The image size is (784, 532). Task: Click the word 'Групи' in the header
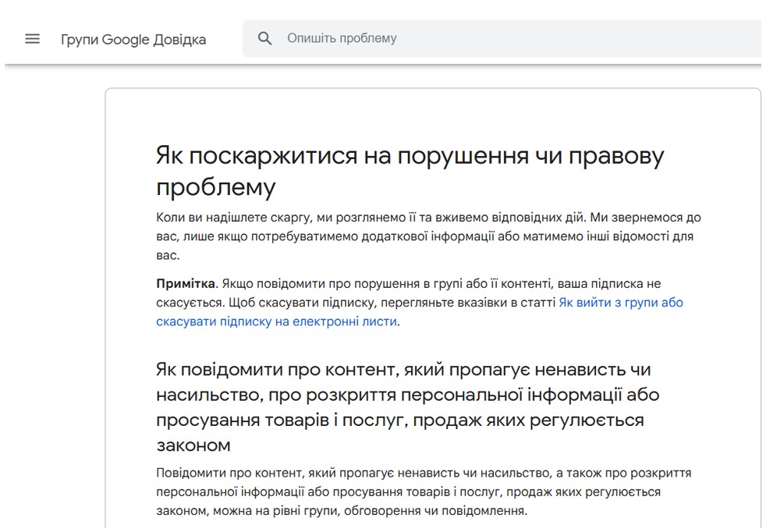(x=79, y=39)
